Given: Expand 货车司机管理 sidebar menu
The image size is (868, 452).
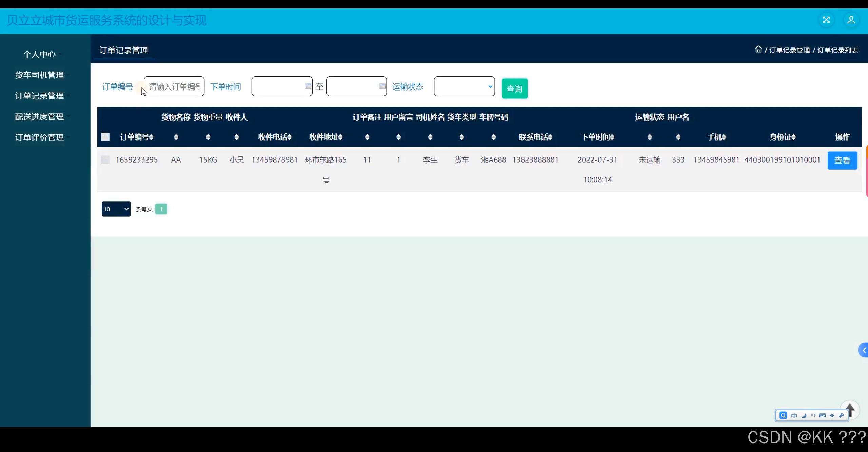Looking at the screenshot, I should click(39, 75).
